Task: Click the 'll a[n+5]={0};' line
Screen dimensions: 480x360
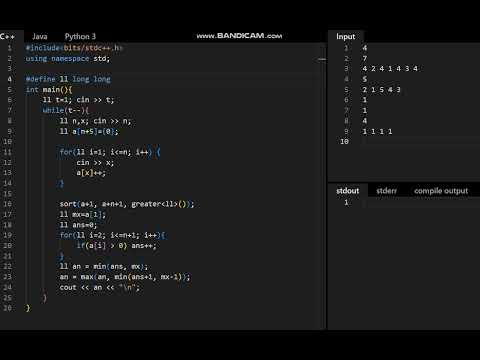Action: [89, 131]
